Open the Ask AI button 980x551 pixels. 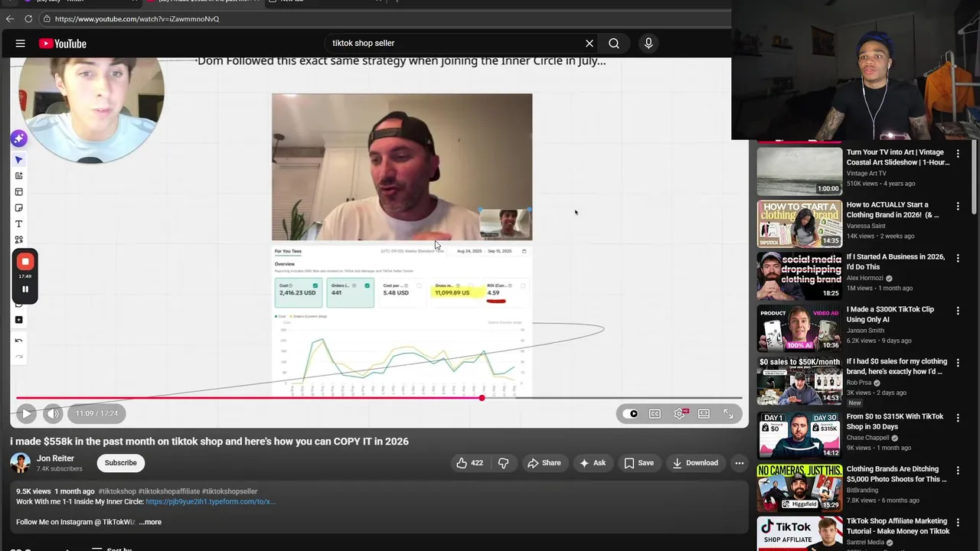click(x=593, y=463)
